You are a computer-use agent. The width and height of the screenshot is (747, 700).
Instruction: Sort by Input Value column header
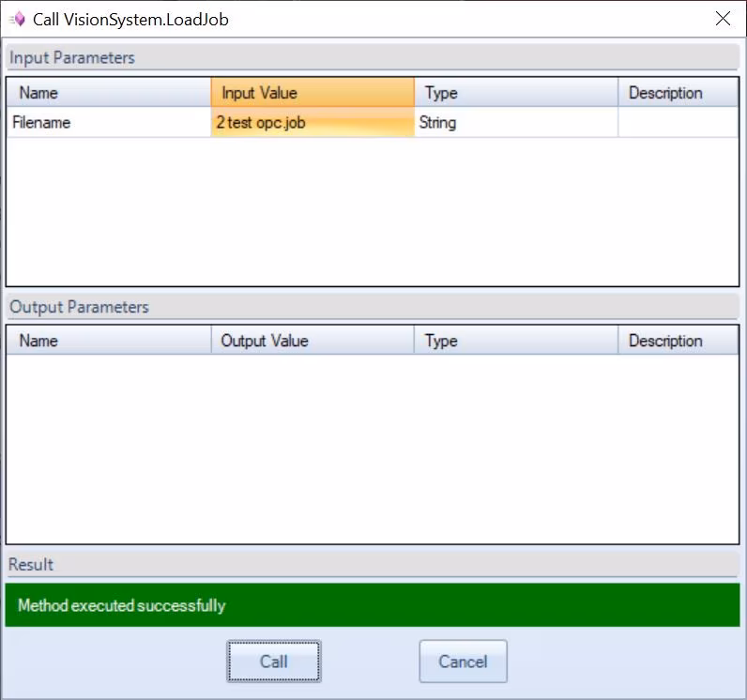(312, 93)
